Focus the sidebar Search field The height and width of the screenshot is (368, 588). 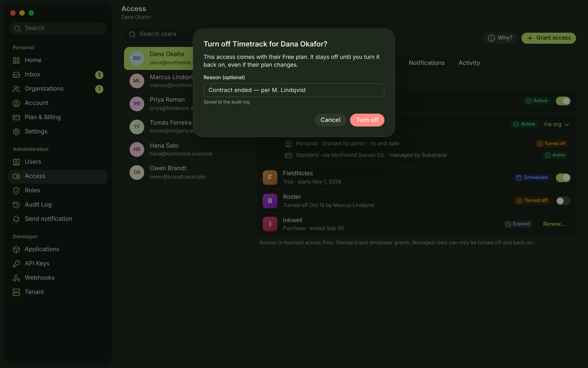click(x=58, y=28)
